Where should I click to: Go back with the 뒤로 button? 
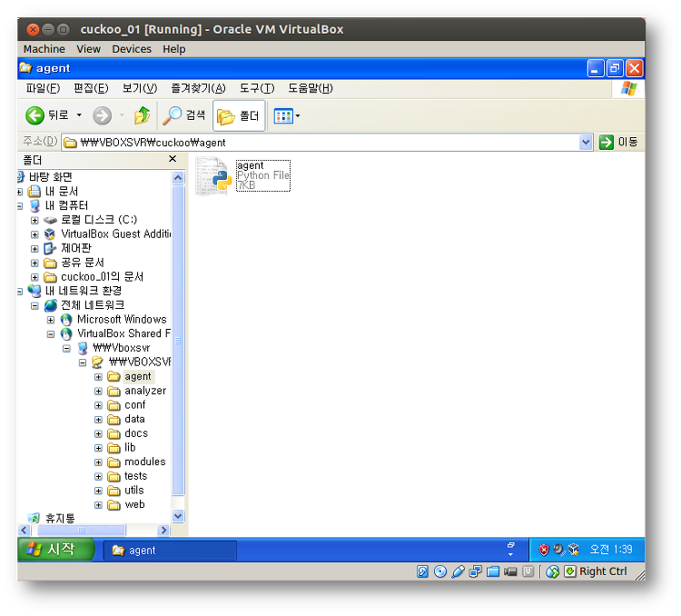click(46, 115)
